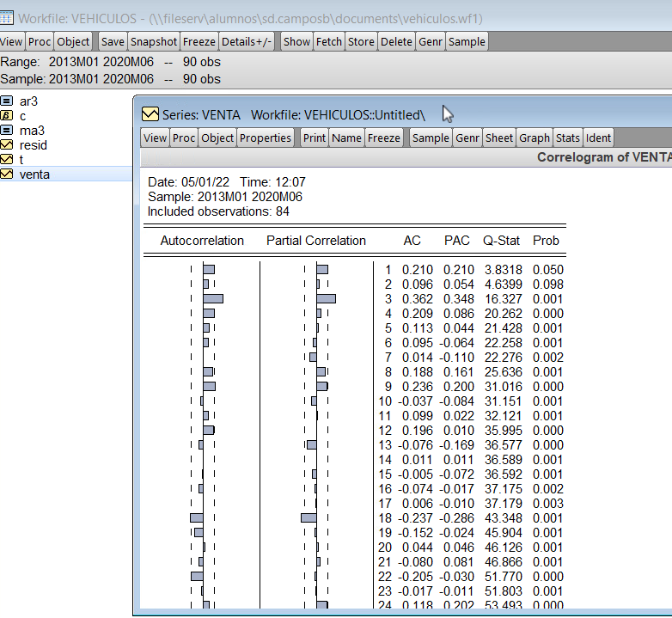Switch to the Sheet view

[x=499, y=138]
